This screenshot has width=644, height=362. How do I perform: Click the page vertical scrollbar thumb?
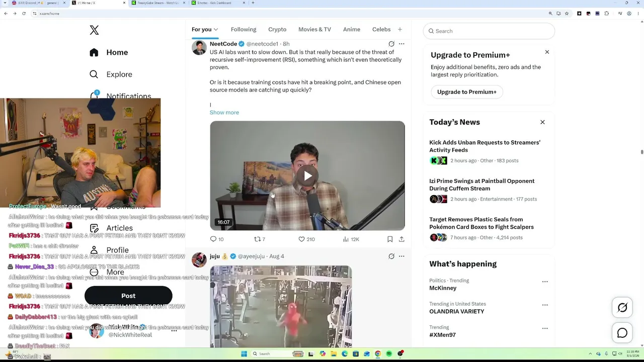tap(641, 152)
